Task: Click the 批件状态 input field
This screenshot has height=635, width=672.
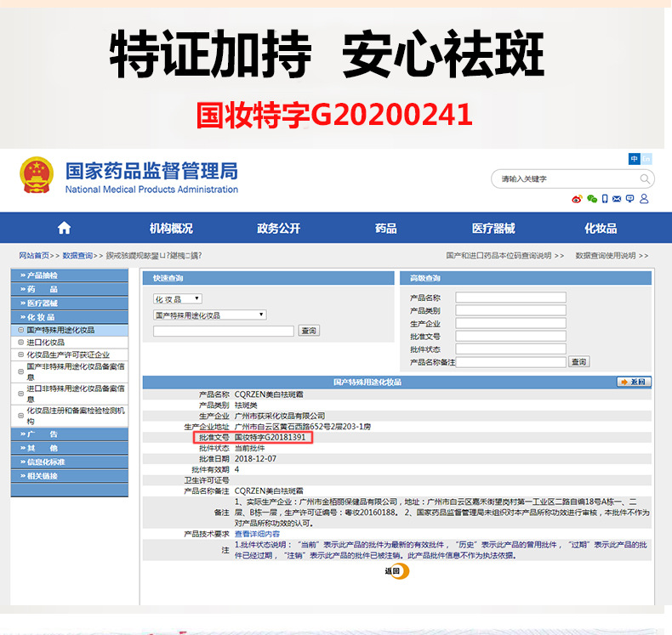Action: pyautogui.click(x=511, y=349)
